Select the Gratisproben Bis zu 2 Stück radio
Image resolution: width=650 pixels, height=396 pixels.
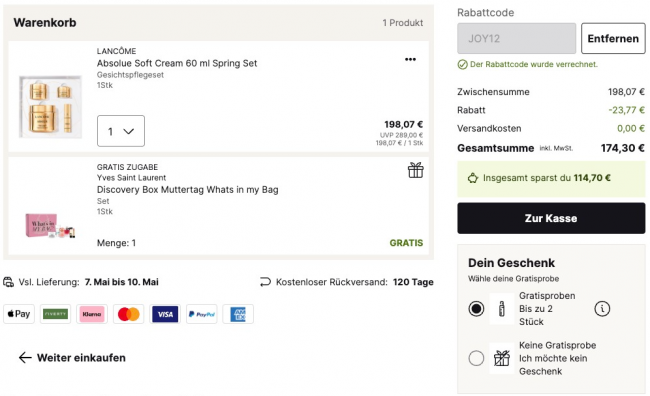click(476, 309)
